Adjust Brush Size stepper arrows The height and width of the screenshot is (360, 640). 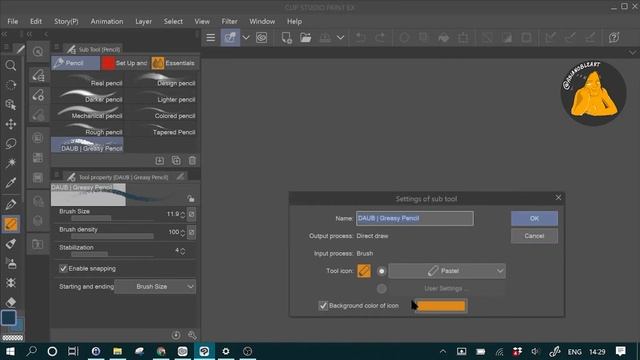point(182,215)
